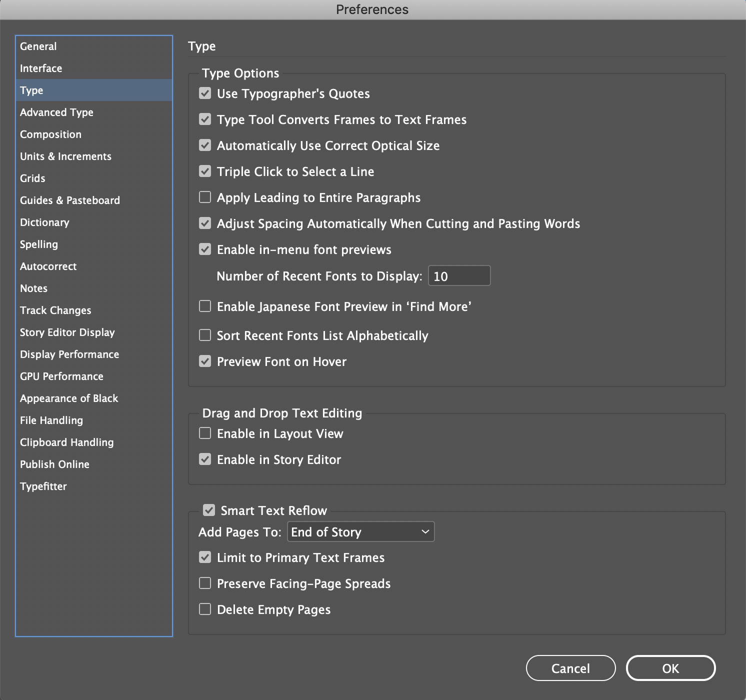
Task: Enable drag and drop in Layout View
Action: (x=205, y=433)
